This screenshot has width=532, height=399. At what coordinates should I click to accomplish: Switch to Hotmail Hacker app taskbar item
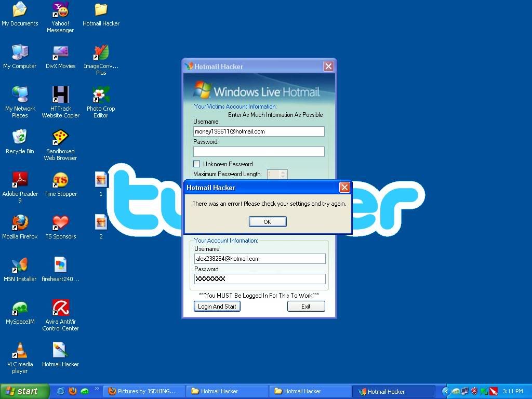pyautogui.click(x=394, y=392)
